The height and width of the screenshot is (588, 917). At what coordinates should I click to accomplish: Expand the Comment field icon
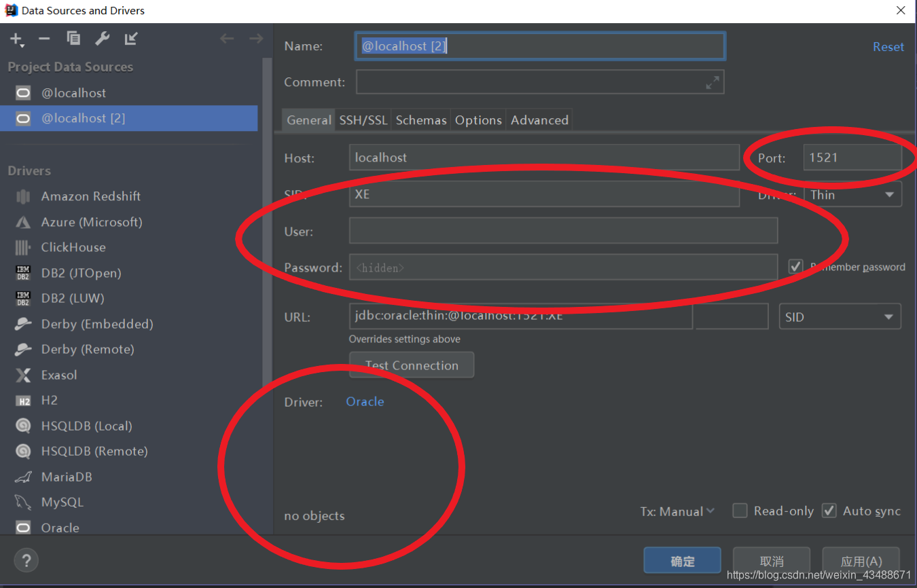coord(712,83)
